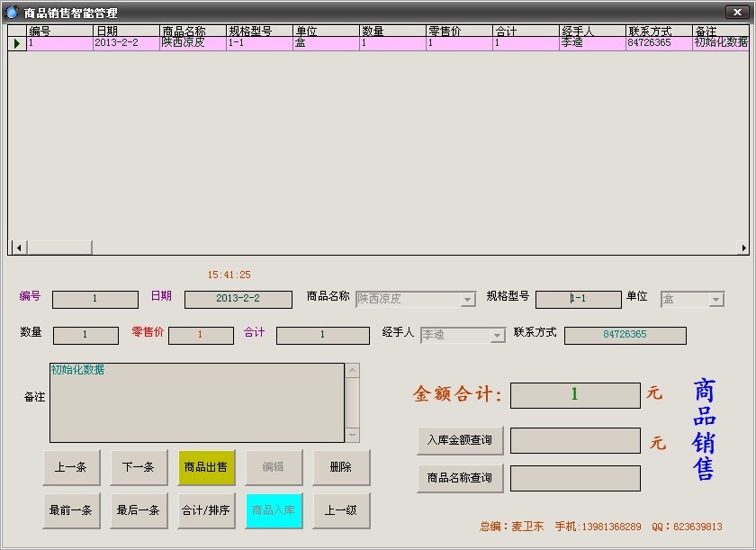Image resolution: width=756 pixels, height=550 pixels.
Task: Click the 金额合计 total field
Action: [x=575, y=395]
